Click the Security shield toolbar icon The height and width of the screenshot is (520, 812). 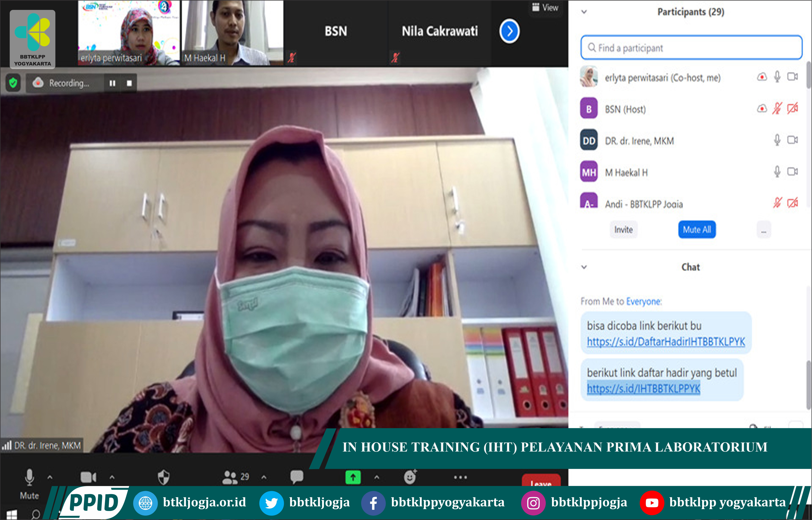164,477
